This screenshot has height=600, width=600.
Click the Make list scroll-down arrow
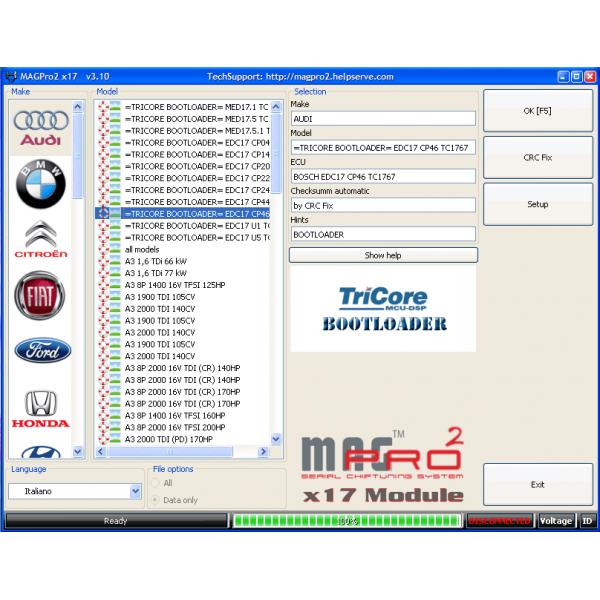[78, 452]
